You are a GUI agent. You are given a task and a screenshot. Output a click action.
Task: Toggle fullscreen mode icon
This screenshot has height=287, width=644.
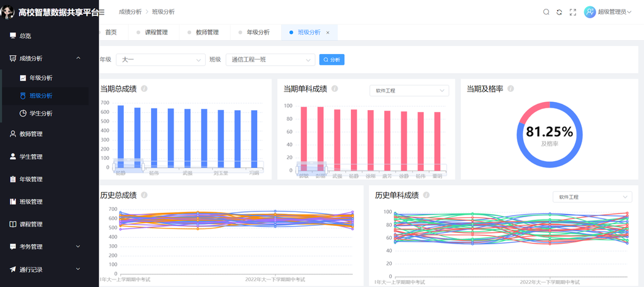(573, 12)
